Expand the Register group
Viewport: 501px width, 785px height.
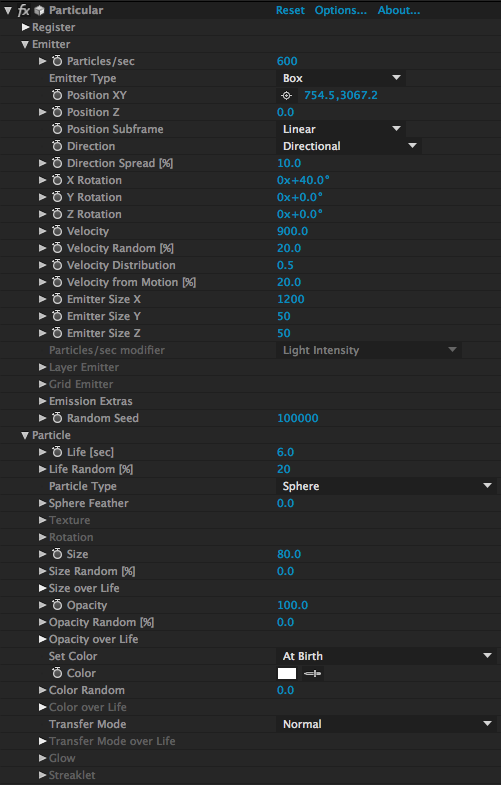(x=26, y=27)
